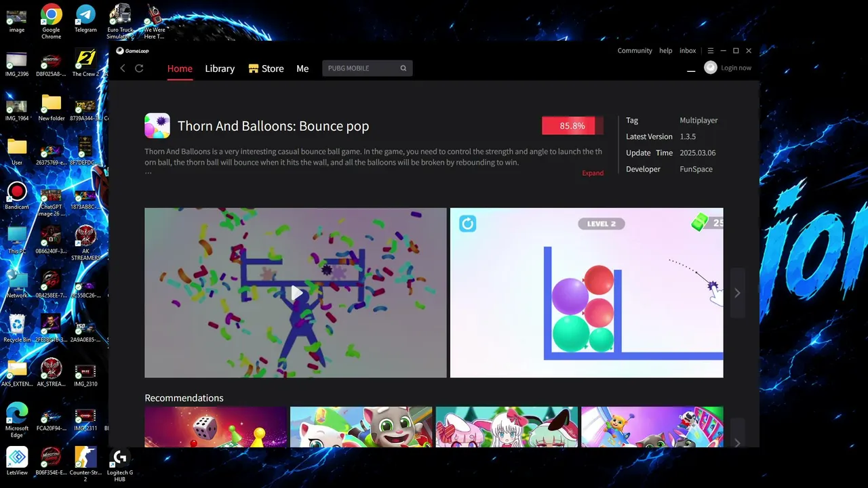This screenshot has height=488, width=868.
Task: Click the Thorn And Balloons: Bounce pop title
Action: point(273,126)
